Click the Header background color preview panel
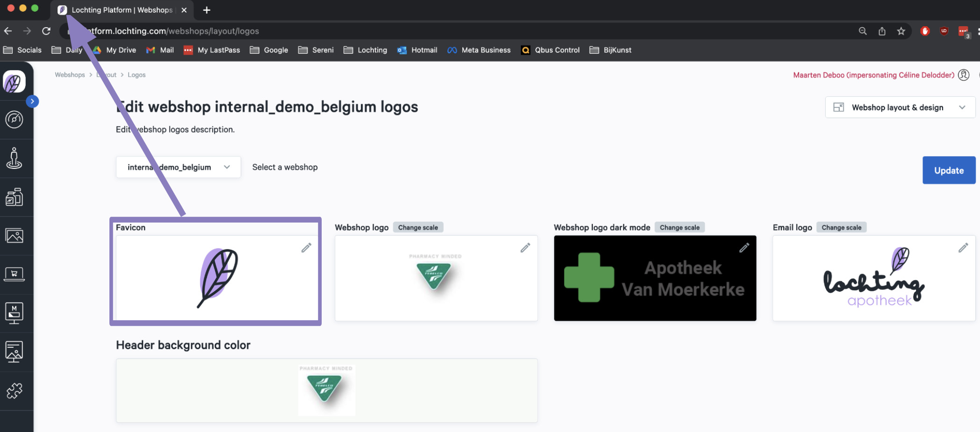The width and height of the screenshot is (980, 432). point(326,390)
